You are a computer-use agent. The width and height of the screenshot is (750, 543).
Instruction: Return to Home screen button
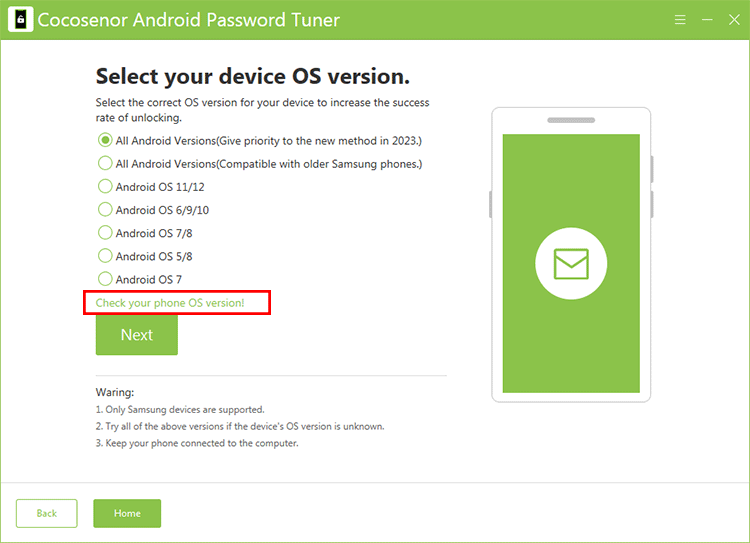click(127, 513)
